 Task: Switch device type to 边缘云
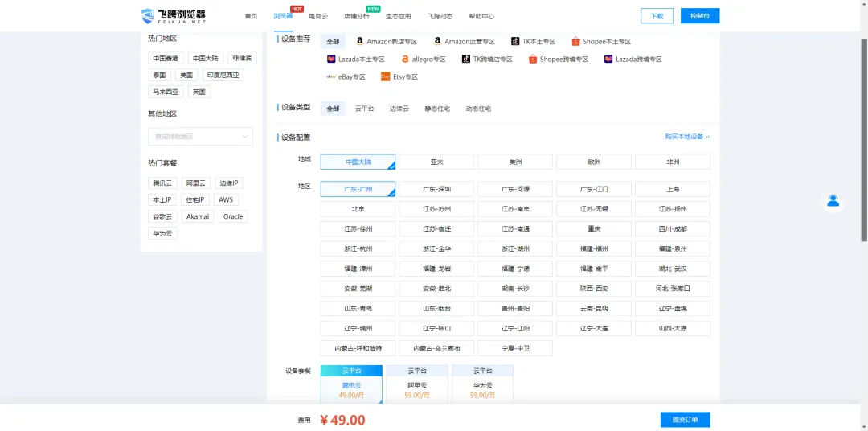point(399,109)
